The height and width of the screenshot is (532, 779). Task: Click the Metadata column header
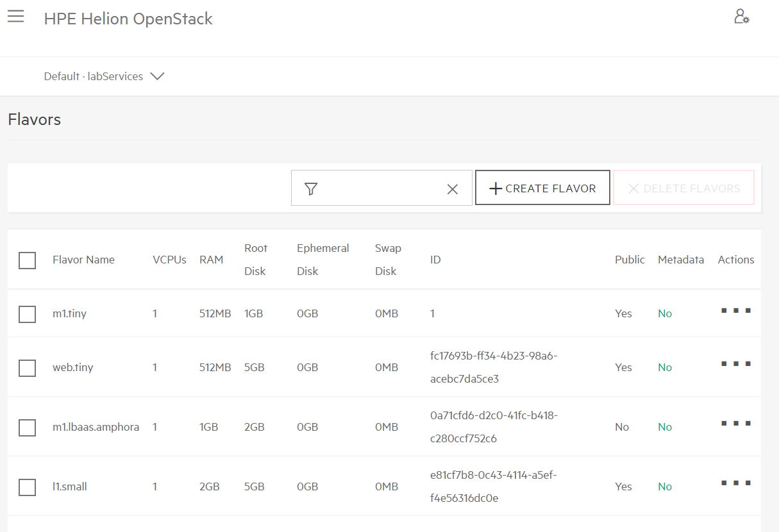pos(681,260)
